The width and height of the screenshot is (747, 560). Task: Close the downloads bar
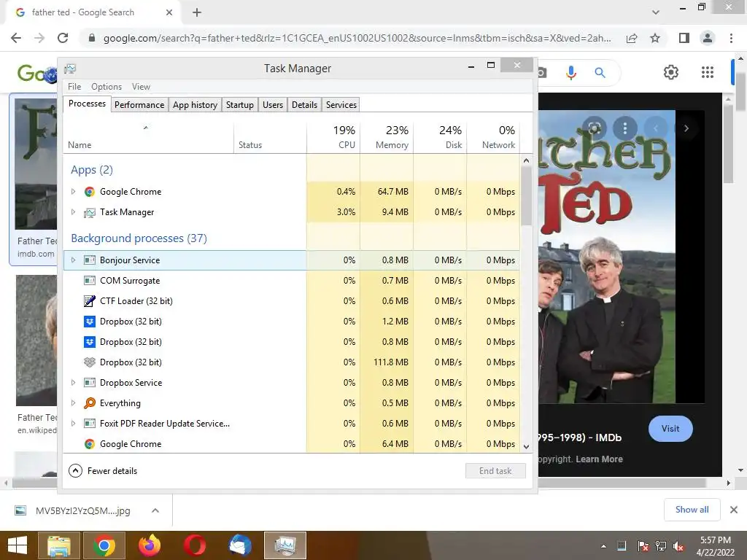pyautogui.click(x=734, y=510)
